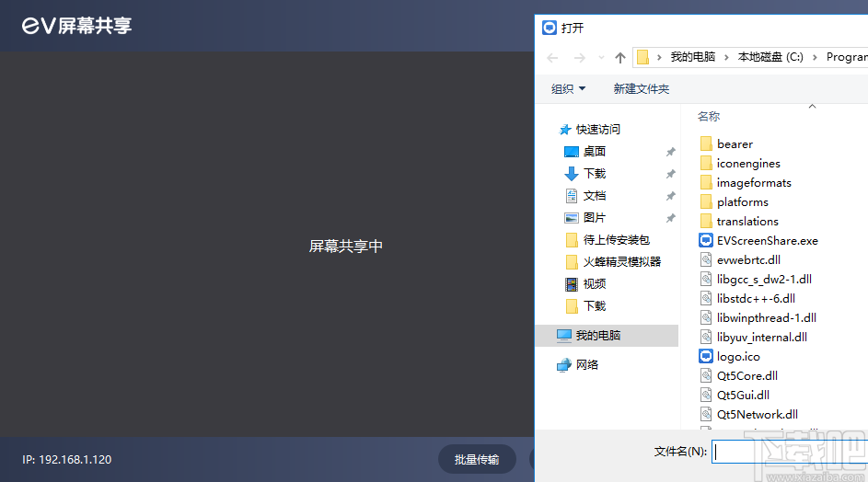Select libwinpthread-1.dll file

pyautogui.click(x=766, y=318)
